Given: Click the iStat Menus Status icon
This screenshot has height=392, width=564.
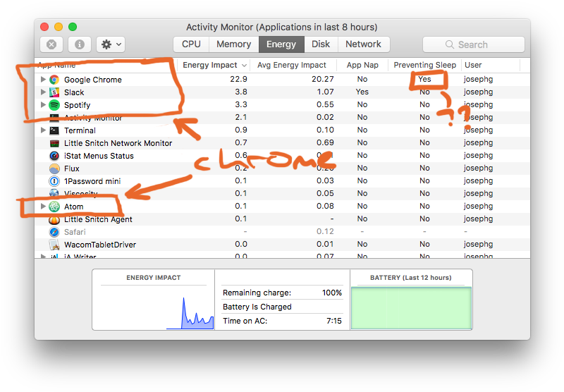Looking at the screenshot, I should 54,156.
